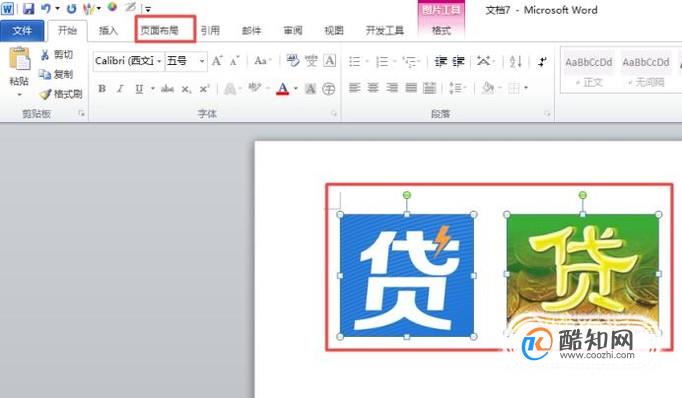Switch to the 插入 tab
The height and width of the screenshot is (398, 682).
108,30
